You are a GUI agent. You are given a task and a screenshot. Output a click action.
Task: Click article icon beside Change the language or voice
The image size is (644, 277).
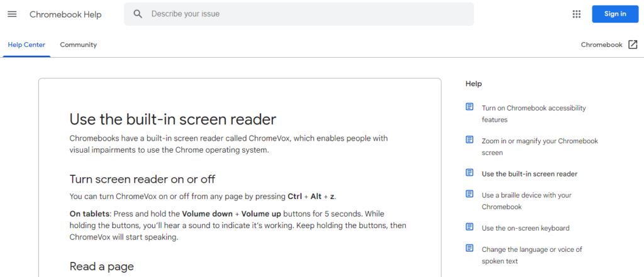pos(469,248)
